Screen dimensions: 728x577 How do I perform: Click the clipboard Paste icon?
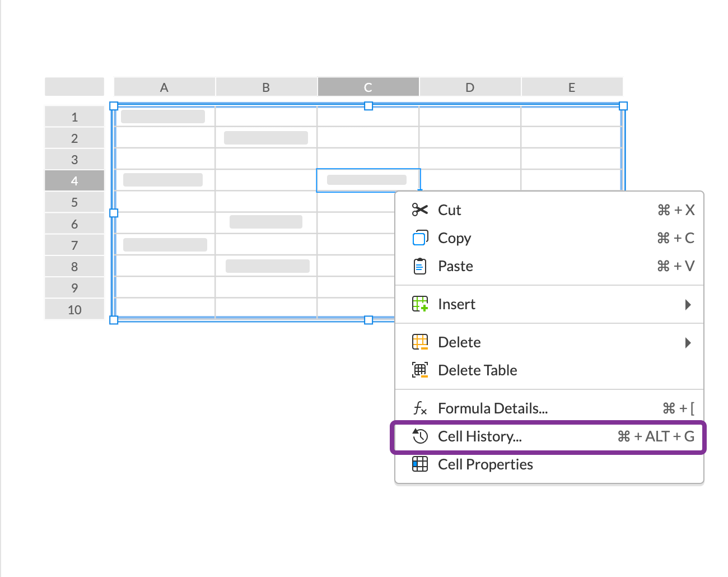click(x=419, y=266)
